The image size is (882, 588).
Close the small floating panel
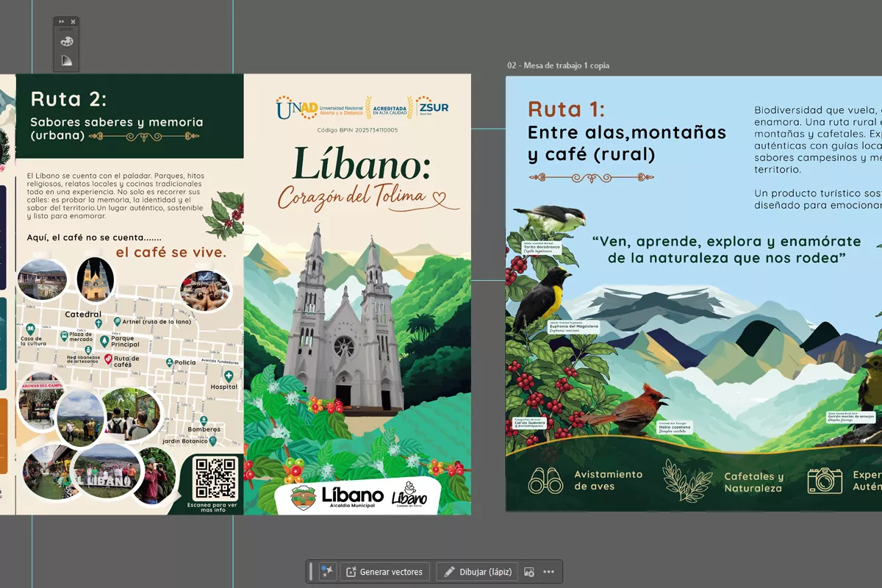coord(73,22)
